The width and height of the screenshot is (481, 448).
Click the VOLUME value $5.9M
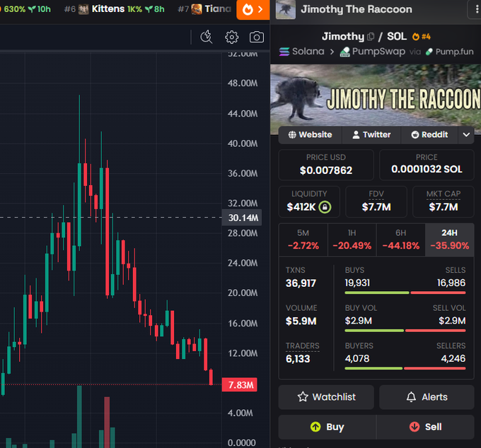pyautogui.click(x=301, y=321)
